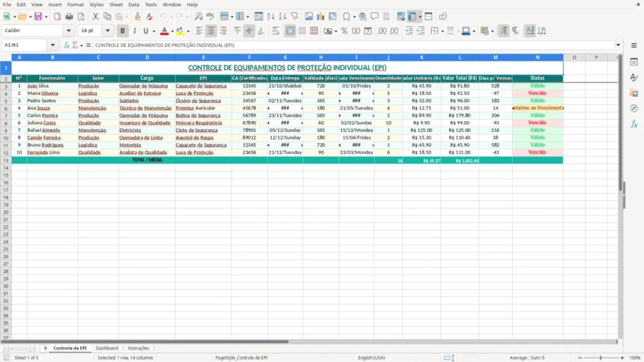Toggle Wrap Text button
The image size is (644, 362).
pos(275,31)
